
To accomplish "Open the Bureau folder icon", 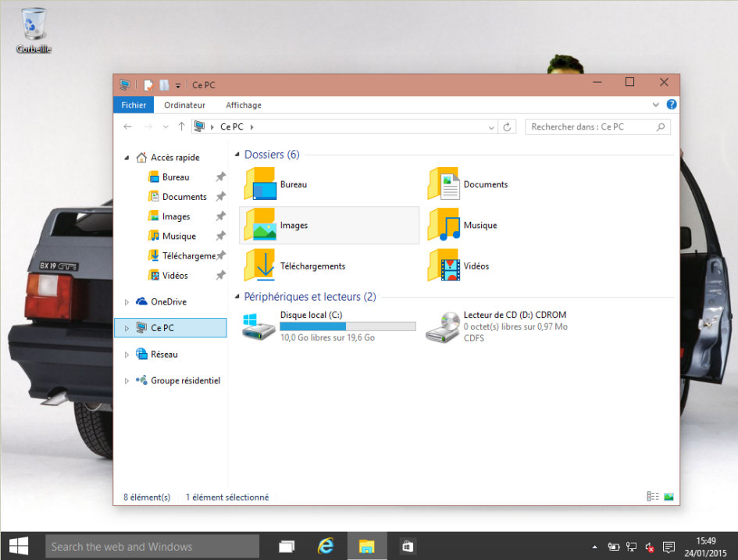I will pyautogui.click(x=261, y=185).
